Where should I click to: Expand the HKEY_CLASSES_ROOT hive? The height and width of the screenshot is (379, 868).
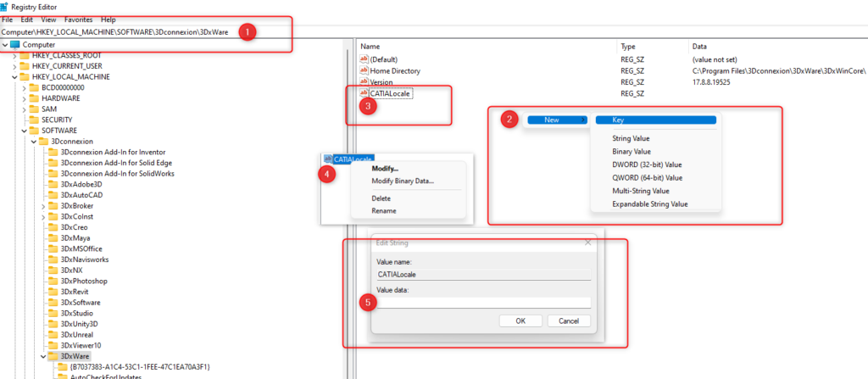click(x=14, y=55)
